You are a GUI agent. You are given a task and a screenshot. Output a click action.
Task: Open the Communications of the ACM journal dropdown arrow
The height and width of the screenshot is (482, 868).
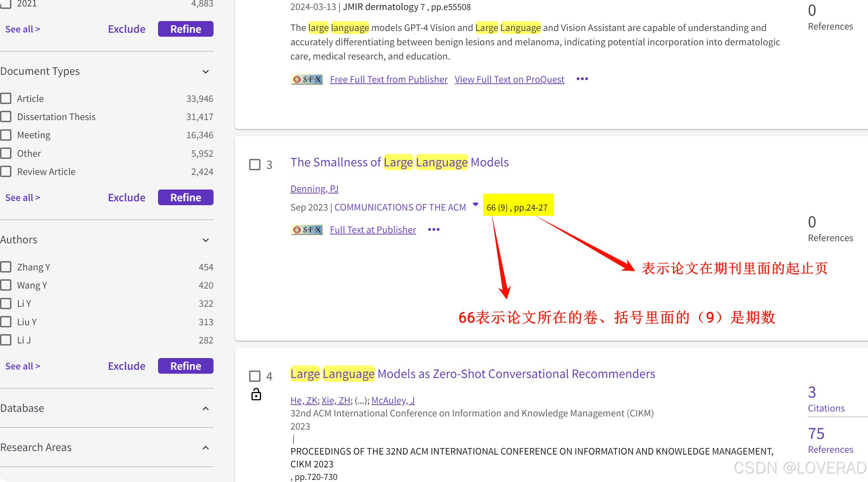pos(475,204)
